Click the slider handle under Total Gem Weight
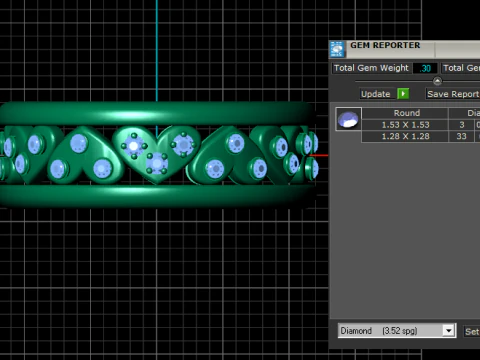The image size is (480, 360). click(437, 81)
